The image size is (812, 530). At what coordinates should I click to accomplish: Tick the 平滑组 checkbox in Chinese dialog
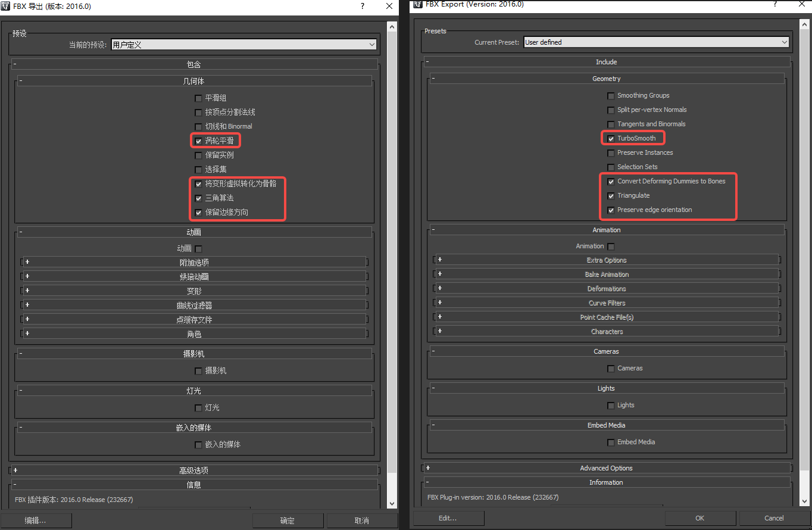click(198, 98)
